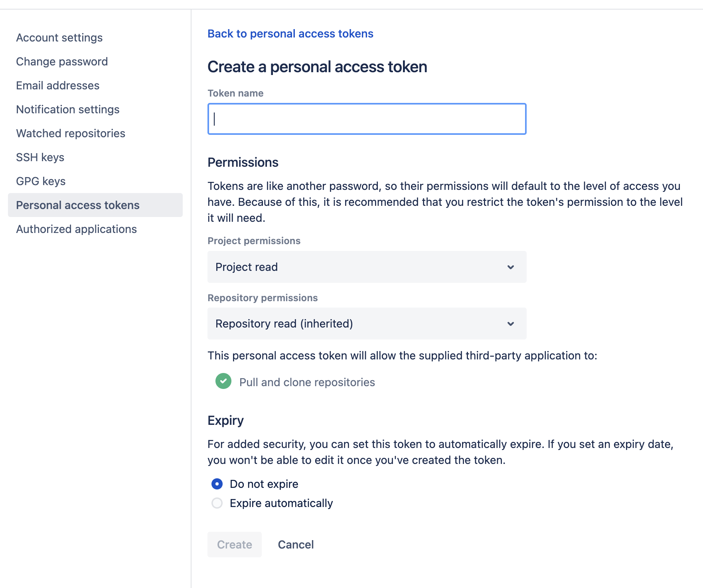
Task: Switch to the SSH keys section
Action: click(40, 157)
